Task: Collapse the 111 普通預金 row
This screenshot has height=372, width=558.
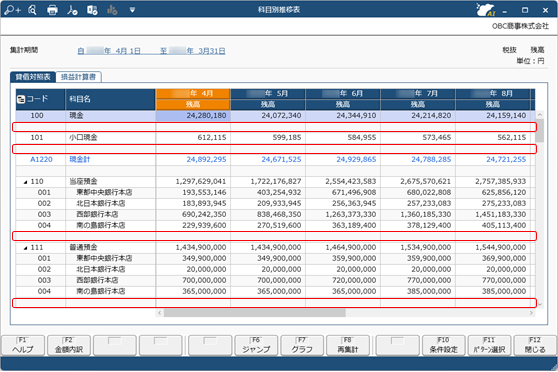Action: [x=25, y=248]
